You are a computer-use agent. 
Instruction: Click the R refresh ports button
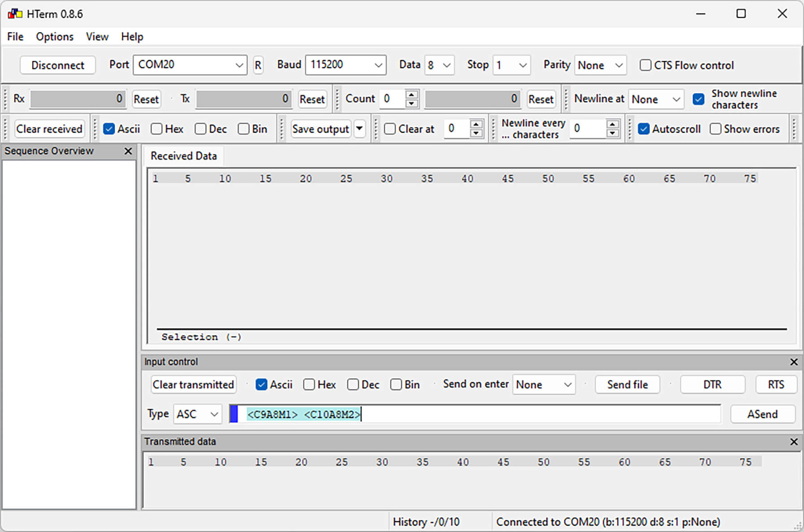point(258,65)
